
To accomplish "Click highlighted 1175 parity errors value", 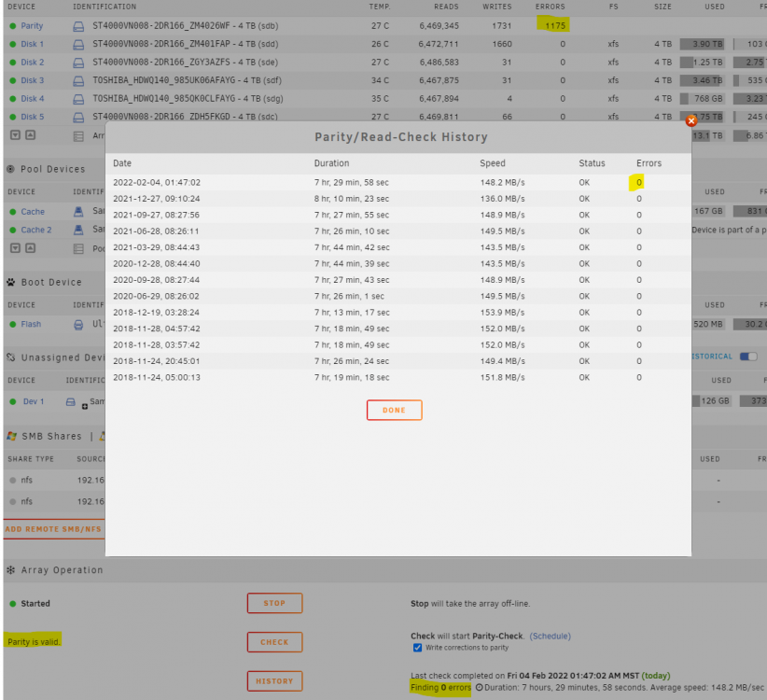I will [555, 26].
